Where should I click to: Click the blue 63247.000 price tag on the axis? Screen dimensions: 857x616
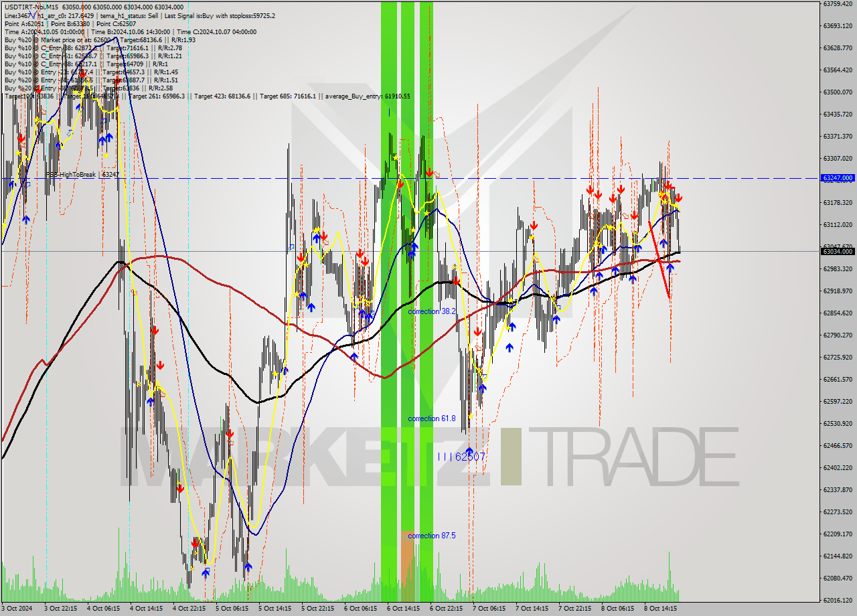[x=838, y=178]
